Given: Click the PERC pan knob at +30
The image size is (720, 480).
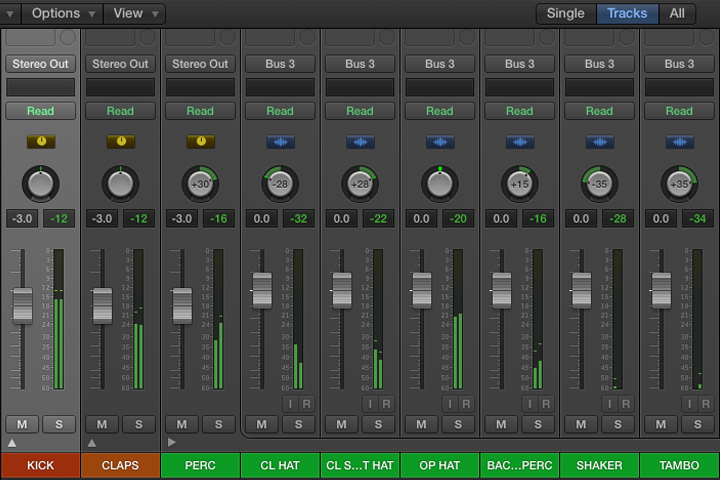Looking at the screenshot, I should [200, 184].
